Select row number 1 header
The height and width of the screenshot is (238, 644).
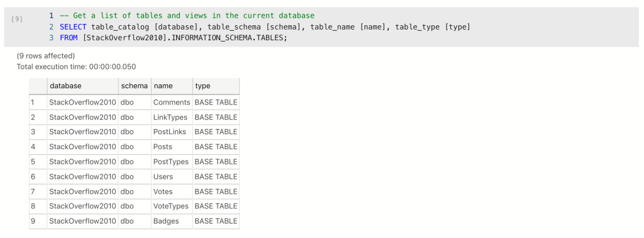38,103
